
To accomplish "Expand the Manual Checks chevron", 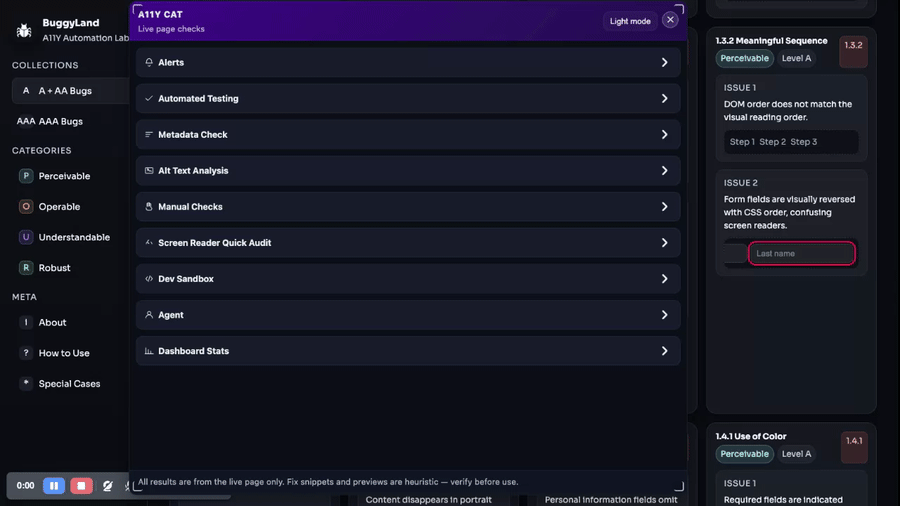I will 664,207.
